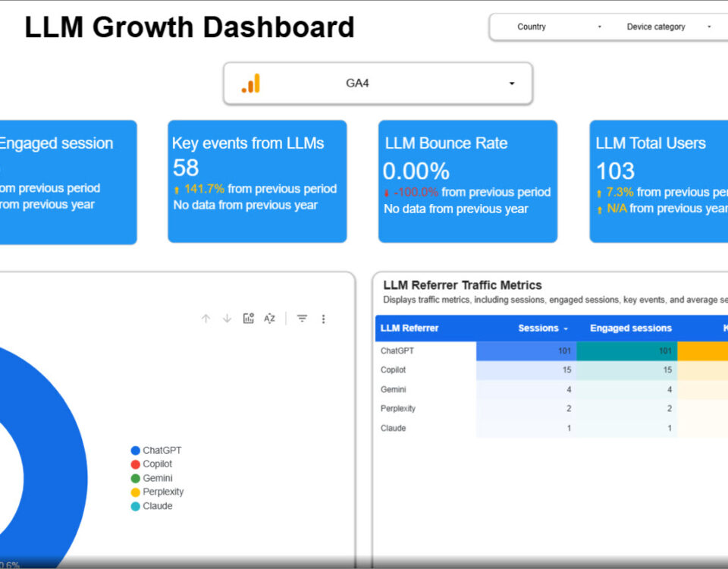Select Gemini row in referrer table

pyautogui.click(x=551, y=390)
